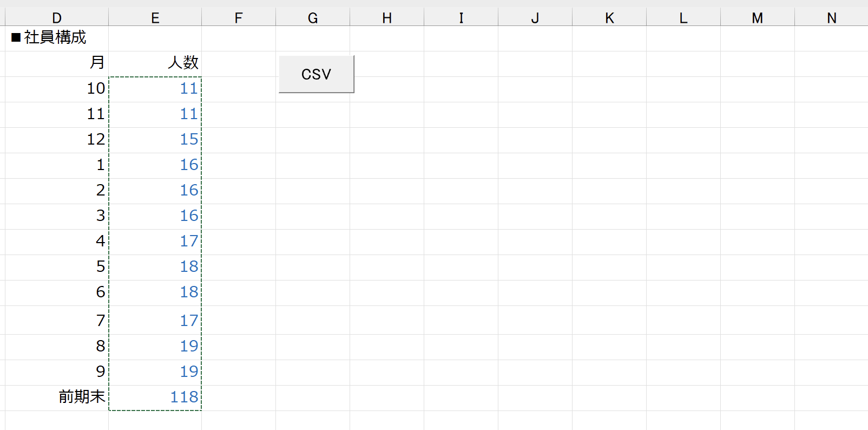Click the CSV button
The image size is (868, 430).
pos(316,74)
